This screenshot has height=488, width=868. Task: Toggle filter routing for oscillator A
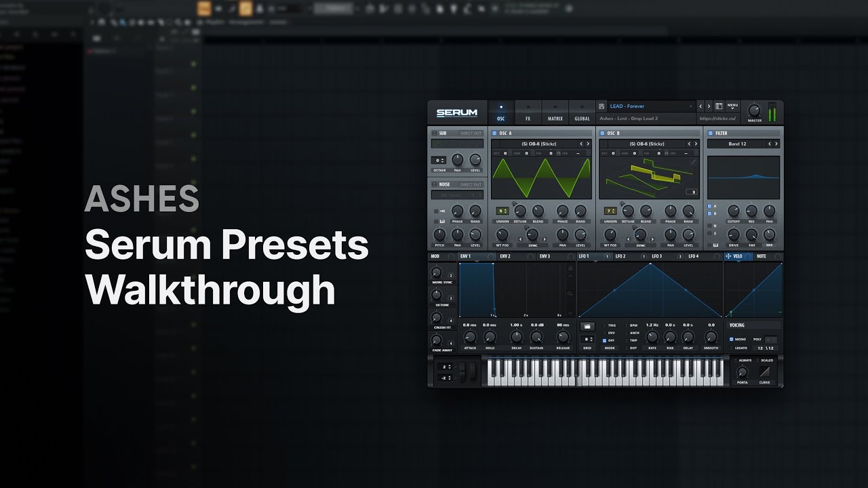coord(709,206)
